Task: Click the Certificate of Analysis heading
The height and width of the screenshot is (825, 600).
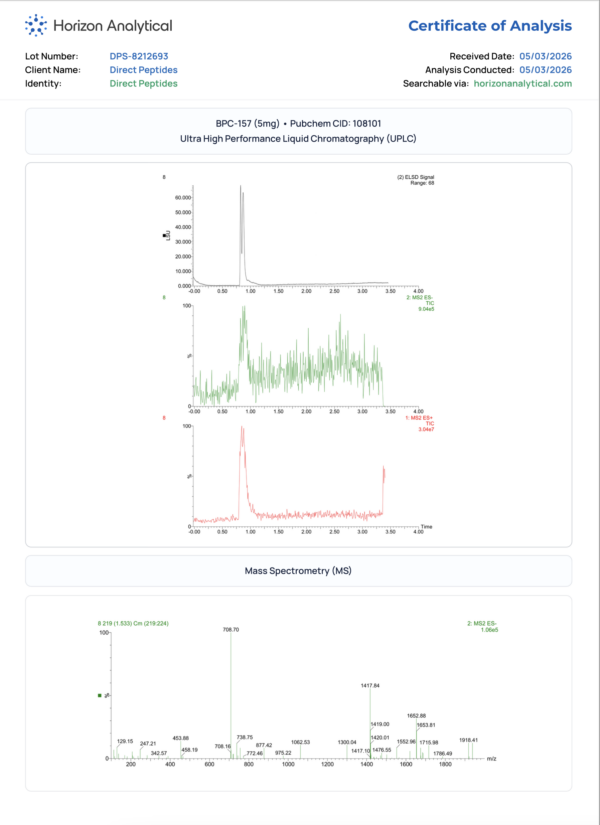Action: (x=490, y=26)
